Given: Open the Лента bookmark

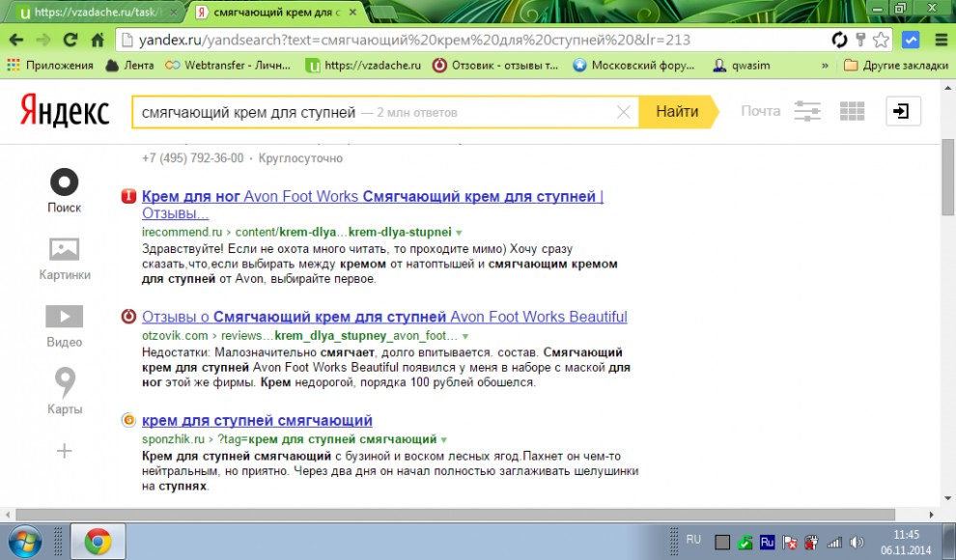Looking at the screenshot, I should coord(129,66).
